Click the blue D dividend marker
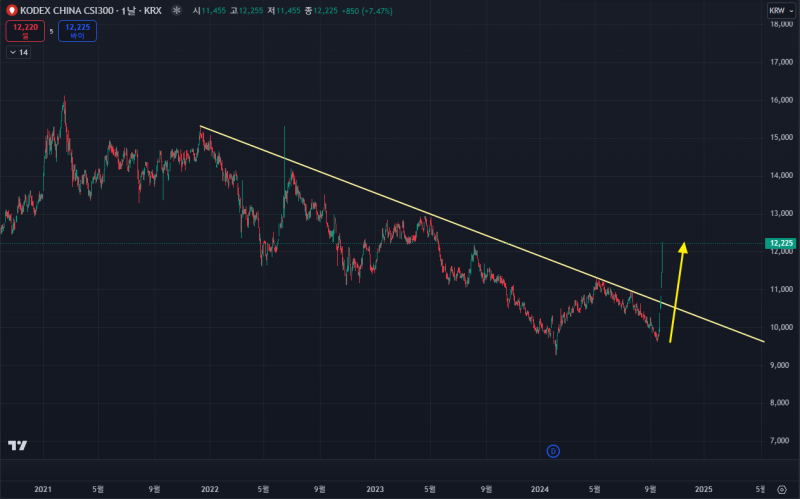Screen dimensions: 800x499 tap(553, 451)
